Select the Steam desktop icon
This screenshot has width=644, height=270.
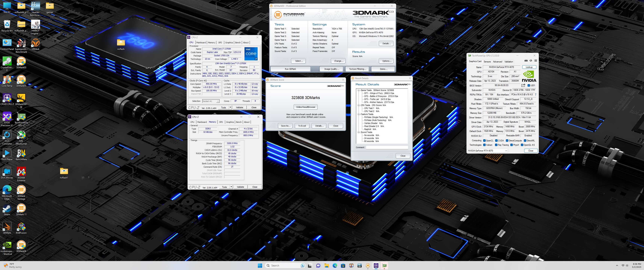(x=7, y=209)
